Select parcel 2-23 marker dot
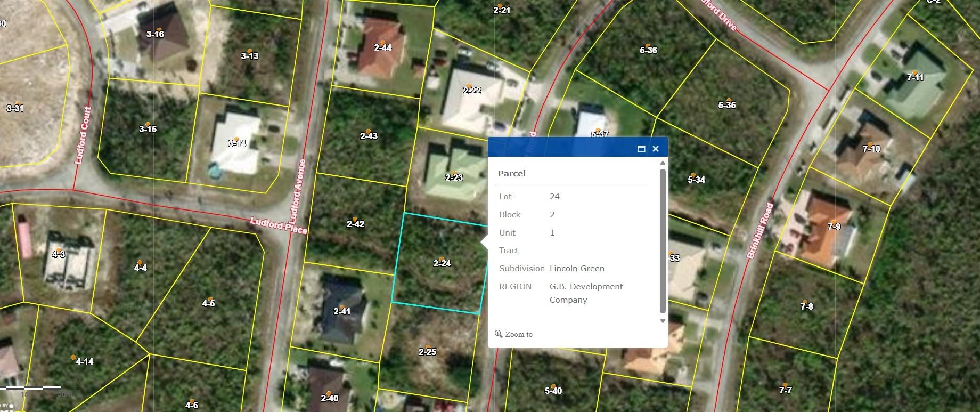The height and width of the screenshot is (412, 980). pos(454,173)
